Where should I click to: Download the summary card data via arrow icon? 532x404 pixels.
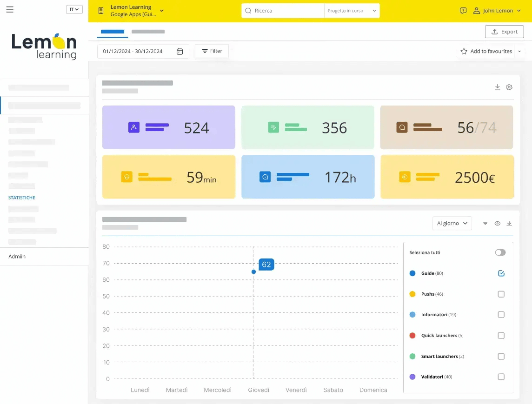(498, 87)
